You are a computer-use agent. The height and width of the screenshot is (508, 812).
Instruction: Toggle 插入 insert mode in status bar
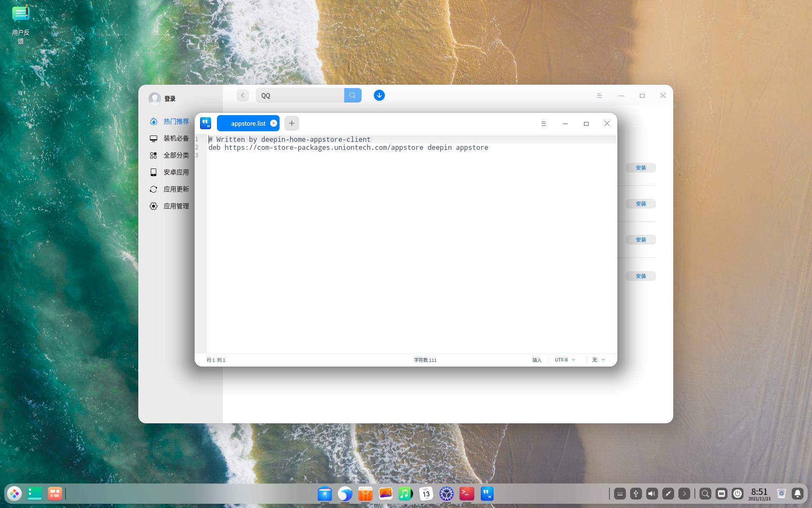537,360
